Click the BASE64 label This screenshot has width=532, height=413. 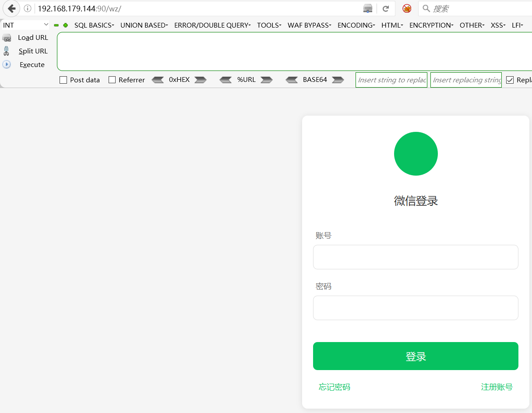315,80
